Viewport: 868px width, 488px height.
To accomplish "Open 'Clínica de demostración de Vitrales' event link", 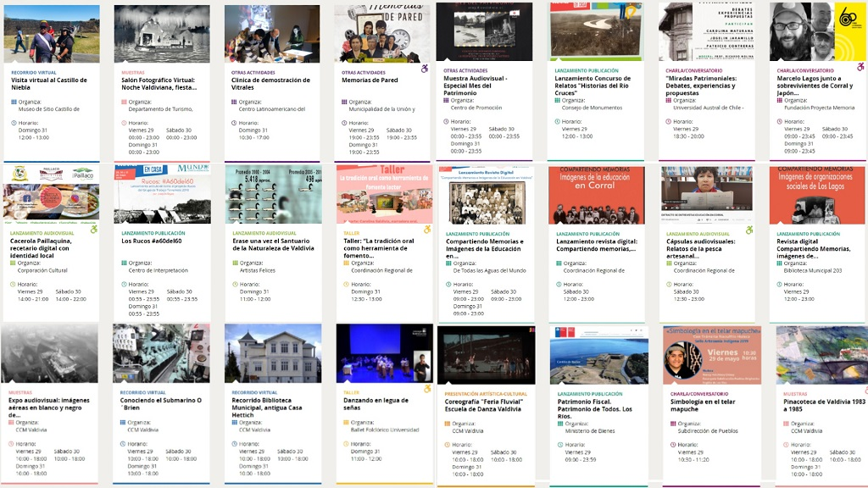I will click(x=270, y=84).
